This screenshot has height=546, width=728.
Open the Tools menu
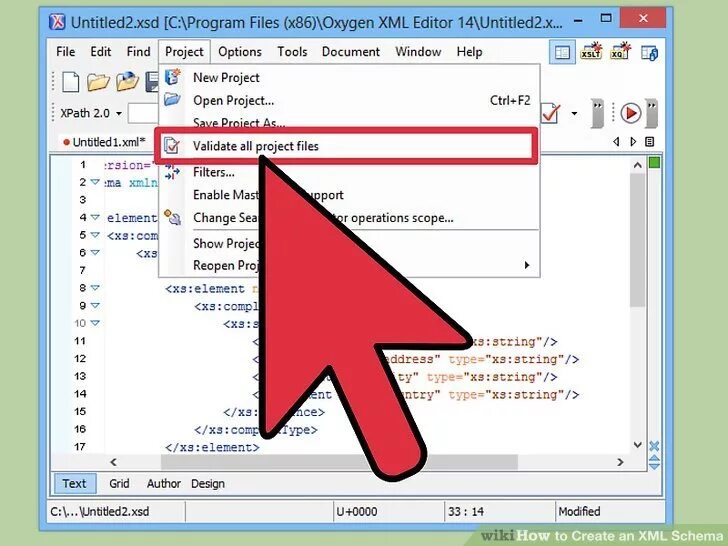[292, 52]
